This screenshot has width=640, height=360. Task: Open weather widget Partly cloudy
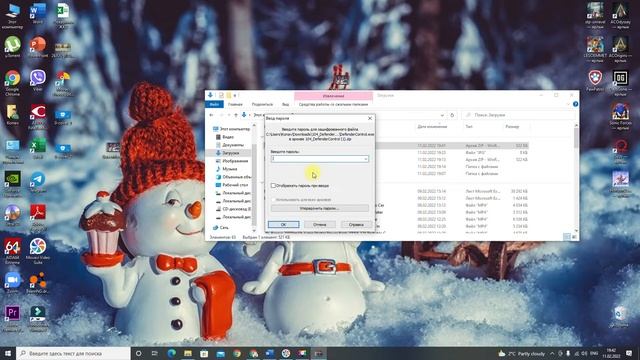[521, 353]
